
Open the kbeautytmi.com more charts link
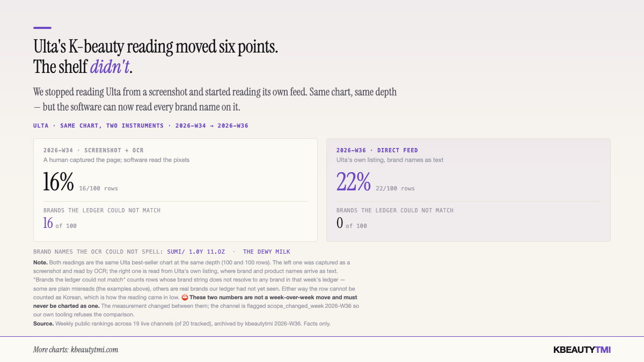[x=76, y=350]
